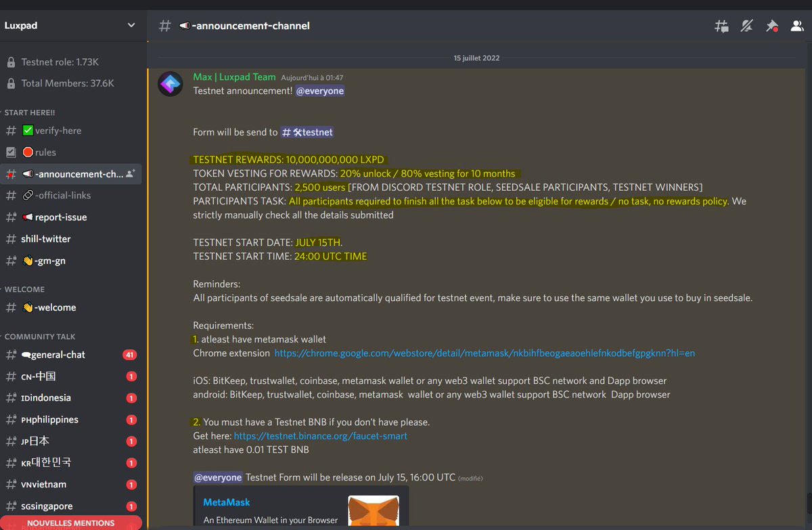
Task: Click the MetaMask embed title link
Action: point(227,502)
